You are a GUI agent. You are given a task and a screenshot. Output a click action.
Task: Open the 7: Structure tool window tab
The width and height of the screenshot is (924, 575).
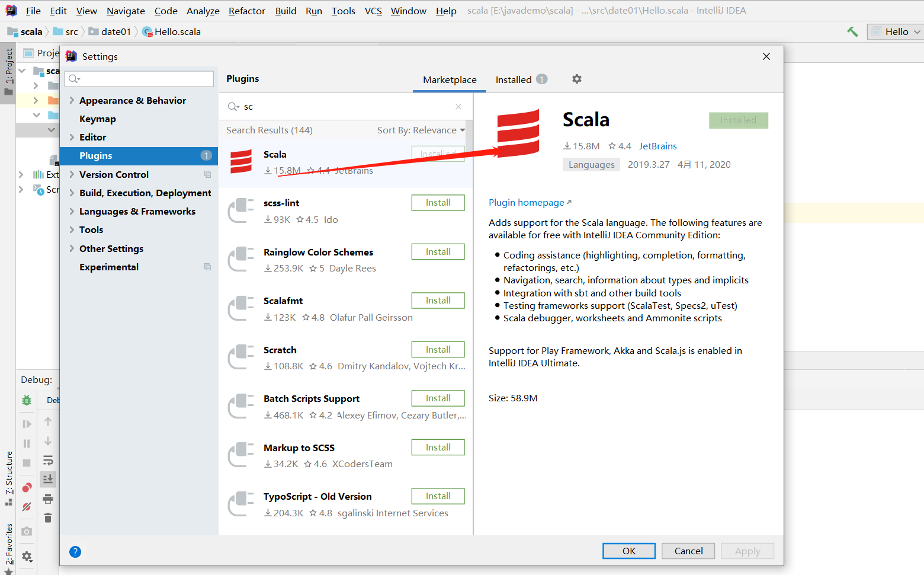point(8,478)
